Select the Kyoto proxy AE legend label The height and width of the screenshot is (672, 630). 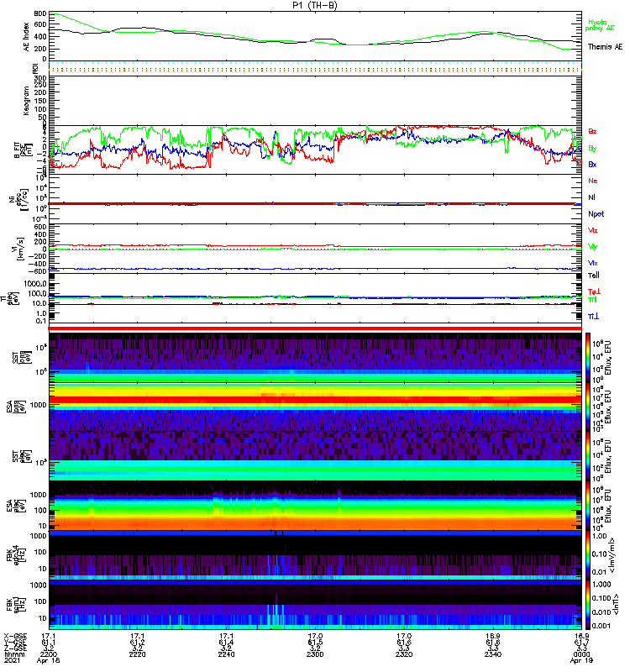600,25
